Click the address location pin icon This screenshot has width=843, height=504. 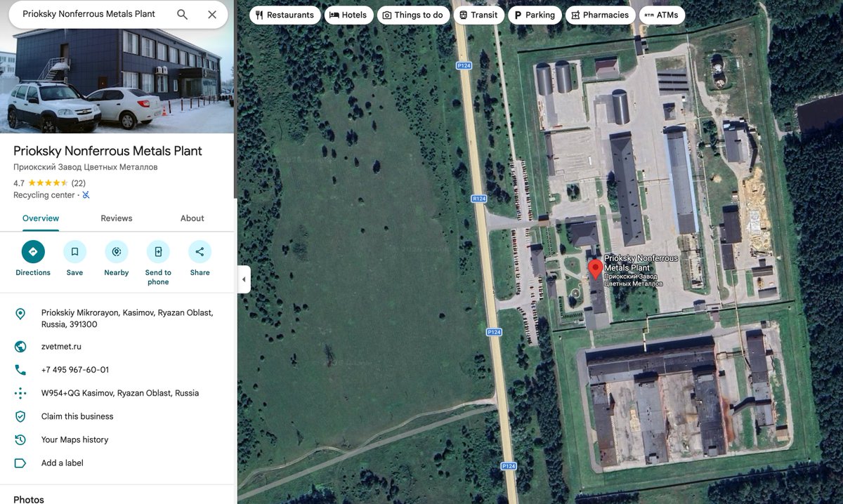20,314
